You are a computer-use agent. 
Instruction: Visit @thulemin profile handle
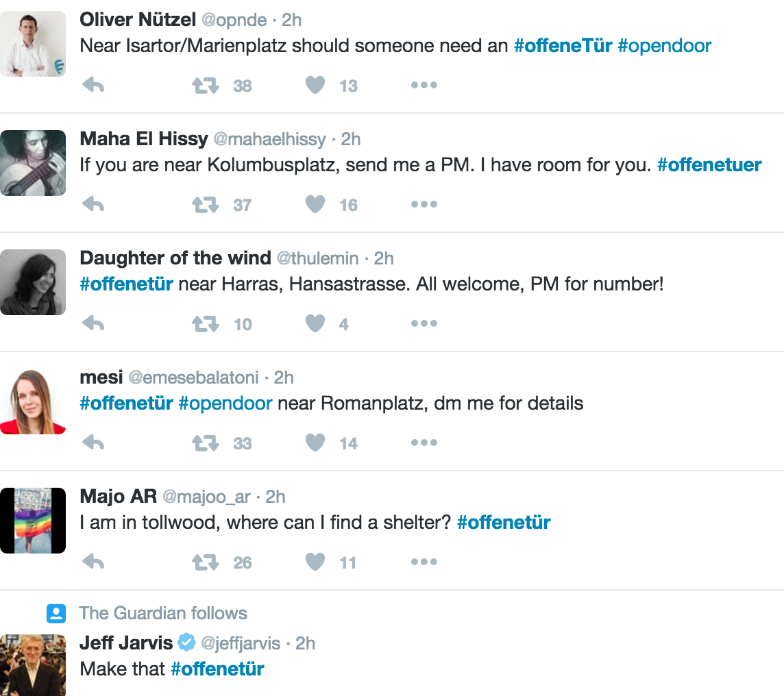(317, 258)
